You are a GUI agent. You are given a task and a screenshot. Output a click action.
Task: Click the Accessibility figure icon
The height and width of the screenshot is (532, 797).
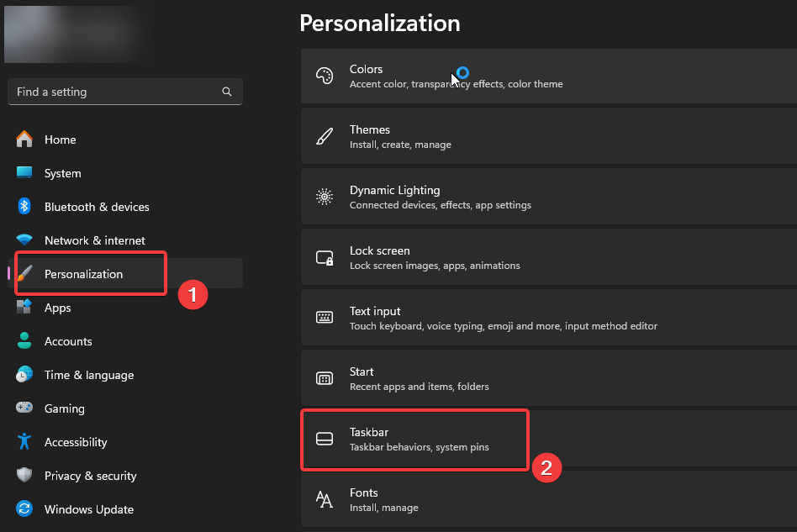tap(24, 442)
